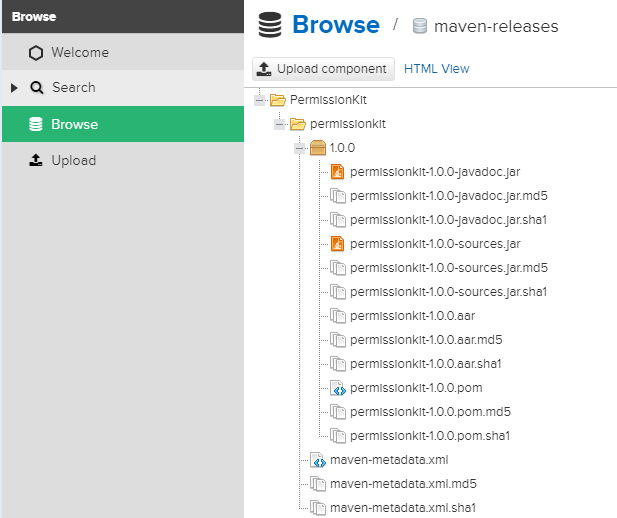The width and height of the screenshot is (617, 518).
Task: Click the permissionkit-1.0.0.aar file icon
Action: 338,316
